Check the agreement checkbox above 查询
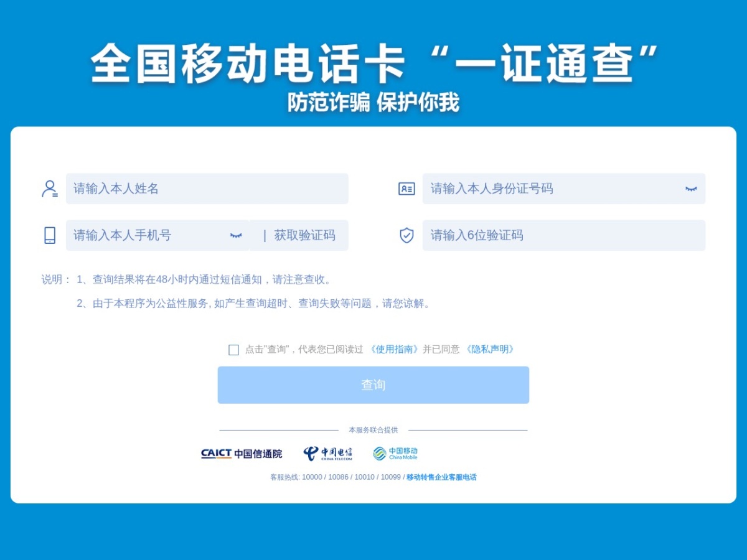 click(233, 350)
